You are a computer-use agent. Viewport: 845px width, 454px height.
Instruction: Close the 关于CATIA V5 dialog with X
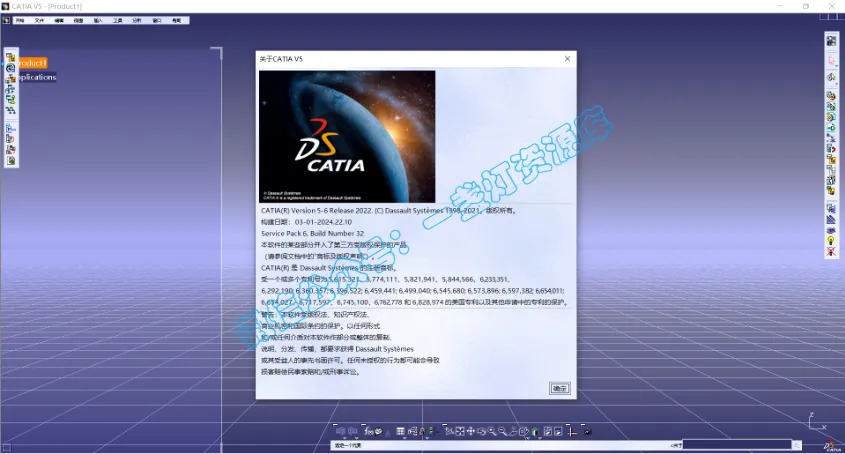coord(567,59)
